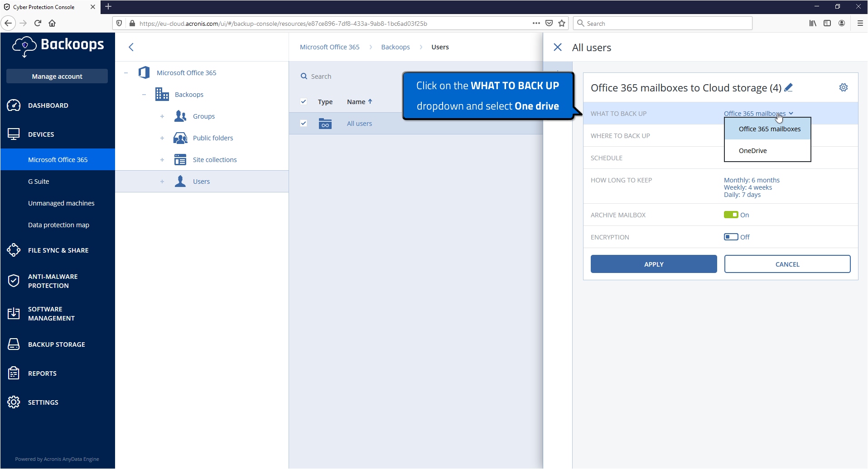Viewport: 868px width, 469px height.
Task: Bookmark this page with the star icon
Action: coord(562,23)
